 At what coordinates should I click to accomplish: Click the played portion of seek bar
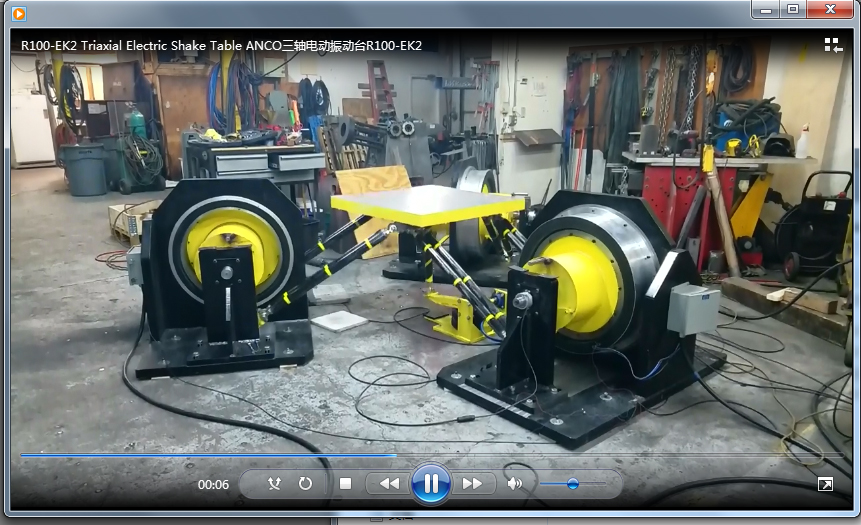pos(200,455)
